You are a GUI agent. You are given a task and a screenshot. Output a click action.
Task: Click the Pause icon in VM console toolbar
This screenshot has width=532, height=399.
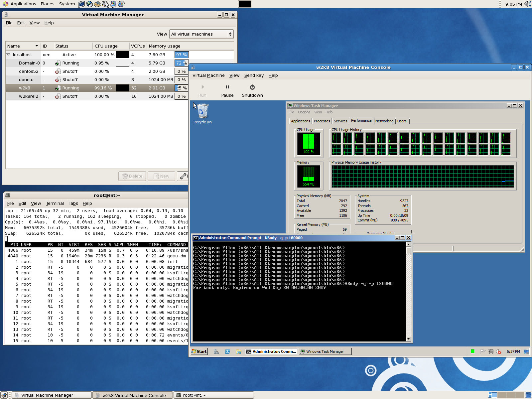pyautogui.click(x=227, y=87)
